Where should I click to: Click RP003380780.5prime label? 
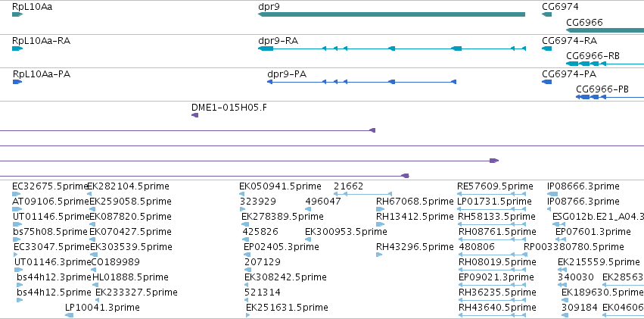click(x=574, y=247)
